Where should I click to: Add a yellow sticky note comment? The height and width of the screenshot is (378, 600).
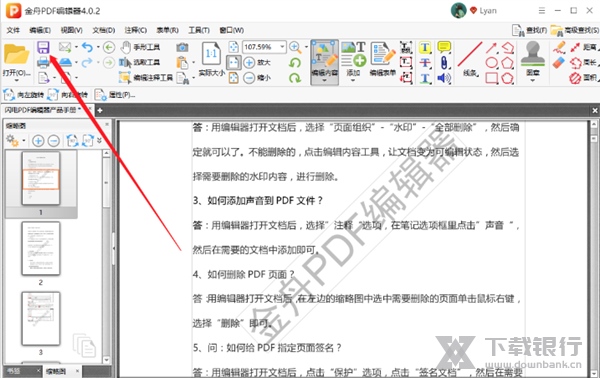(444, 47)
